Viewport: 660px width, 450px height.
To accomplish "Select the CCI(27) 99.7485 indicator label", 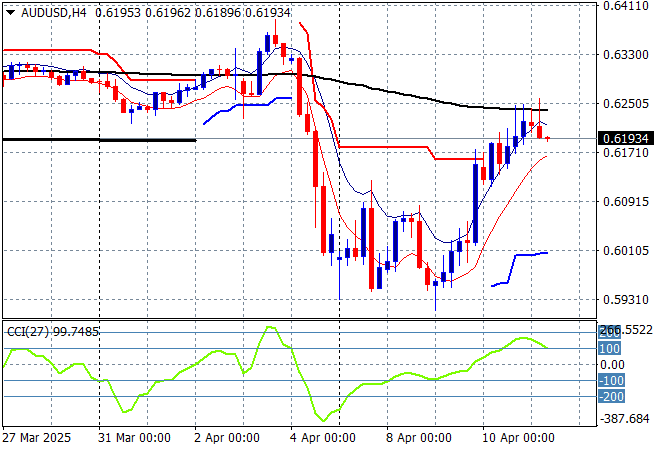I will point(53,332).
